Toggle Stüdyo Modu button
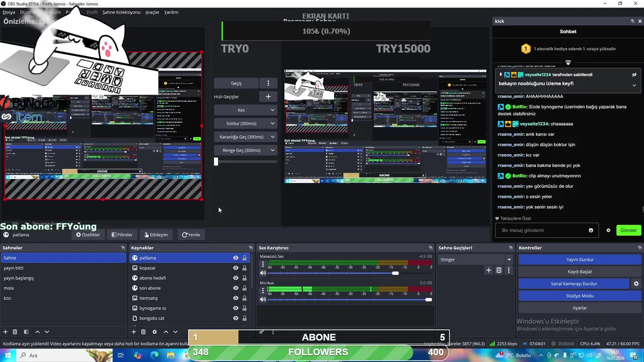644x362 pixels. 580,296
